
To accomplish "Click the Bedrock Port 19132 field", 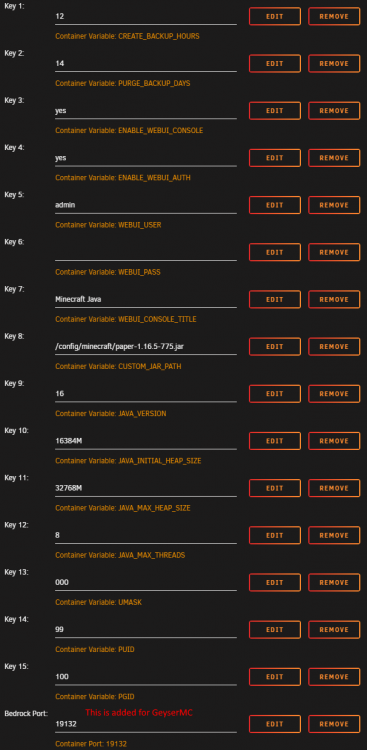I will pyautogui.click(x=146, y=725).
